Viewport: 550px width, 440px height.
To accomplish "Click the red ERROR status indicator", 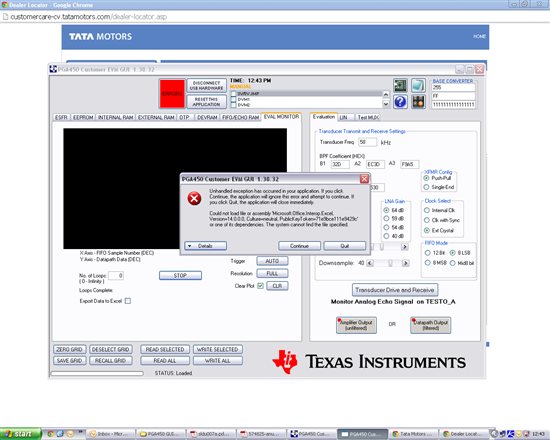I will coord(172,94).
